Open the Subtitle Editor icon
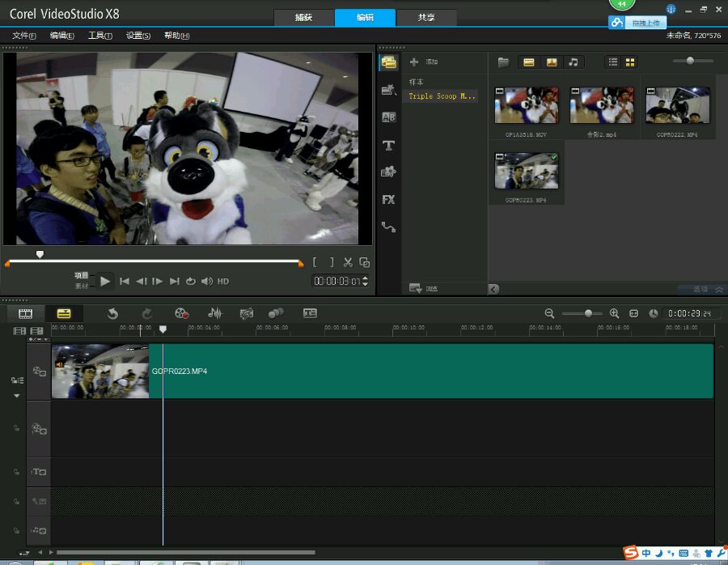Image resolution: width=728 pixels, height=565 pixels. 310,313
